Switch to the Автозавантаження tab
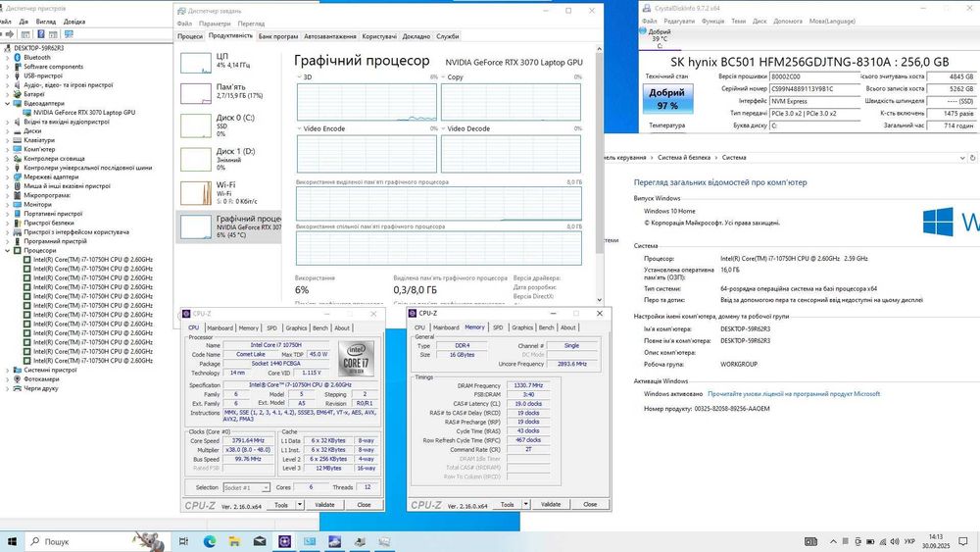 tap(330, 36)
